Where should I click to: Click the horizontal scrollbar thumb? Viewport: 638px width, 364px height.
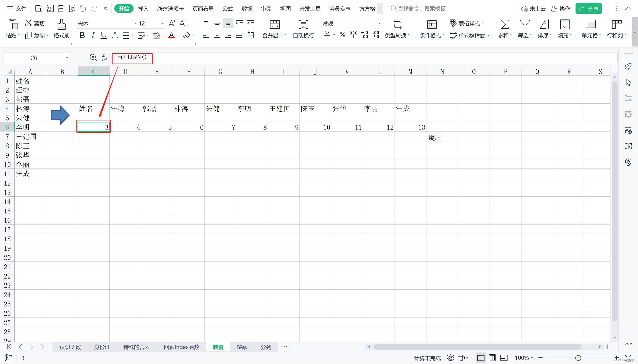coord(477,347)
